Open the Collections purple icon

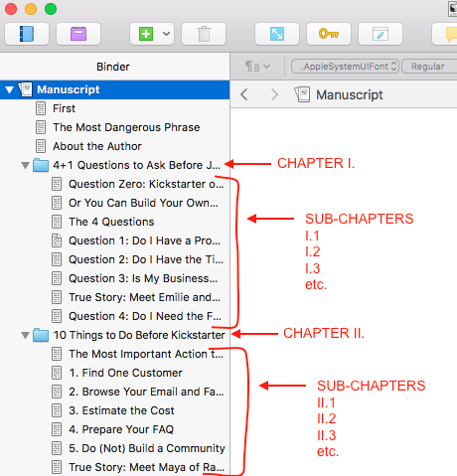point(78,34)
